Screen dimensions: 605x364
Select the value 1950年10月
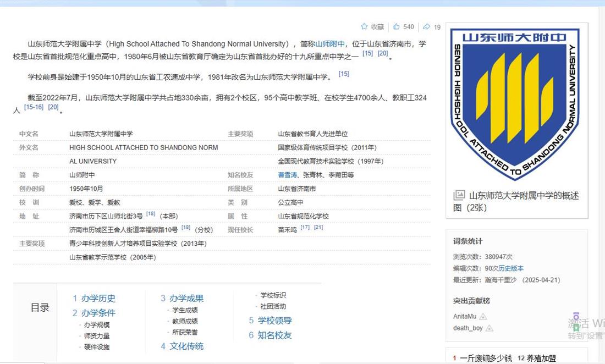[x=86, y=189]
